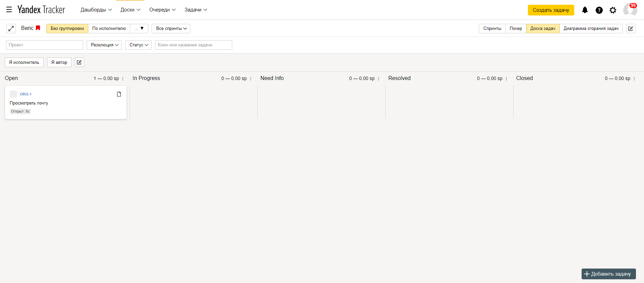
Task: Switch grouping to По исполнителю
Action: 109,29
